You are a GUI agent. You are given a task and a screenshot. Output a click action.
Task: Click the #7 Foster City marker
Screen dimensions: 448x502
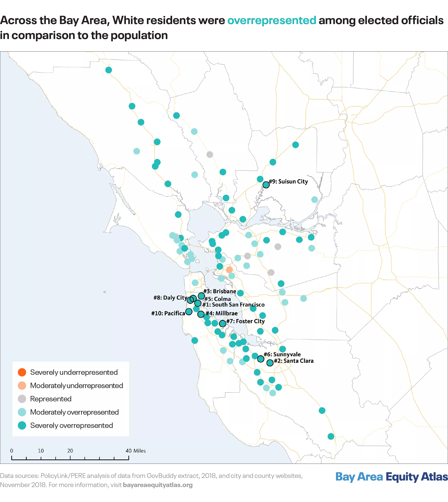pos(223,323)
